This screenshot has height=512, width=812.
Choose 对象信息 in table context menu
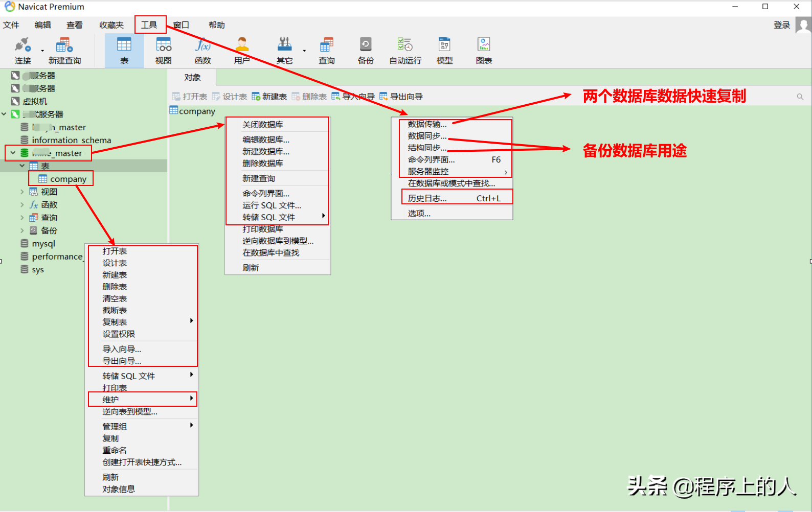(x=142, y=489)
